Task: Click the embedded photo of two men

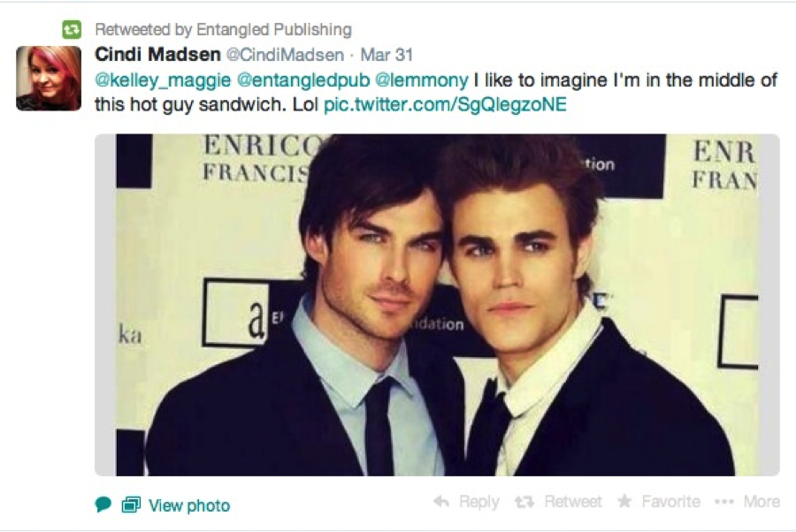Action: pos(437,305)
